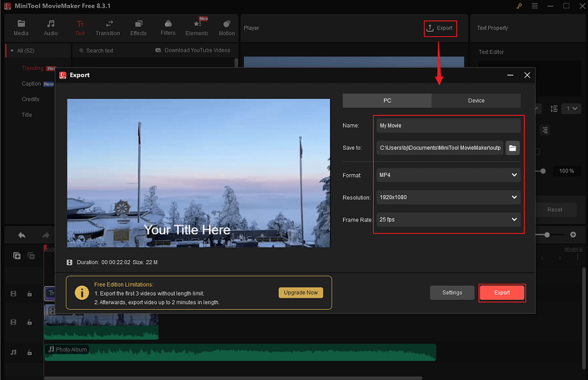Open the Media library panel

click(x=21, y=27)
